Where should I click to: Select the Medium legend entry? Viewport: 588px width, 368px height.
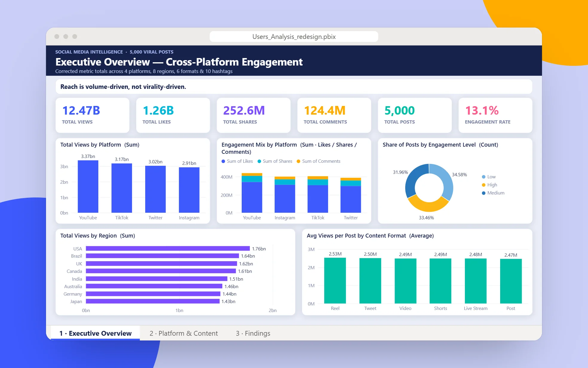coord(493,193)
